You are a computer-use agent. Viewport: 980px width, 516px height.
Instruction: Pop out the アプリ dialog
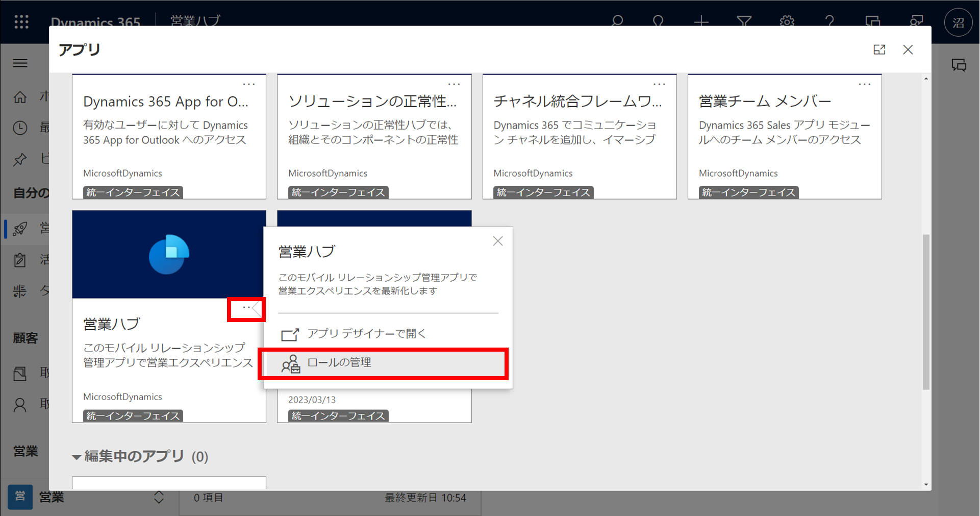click(880, 50)
